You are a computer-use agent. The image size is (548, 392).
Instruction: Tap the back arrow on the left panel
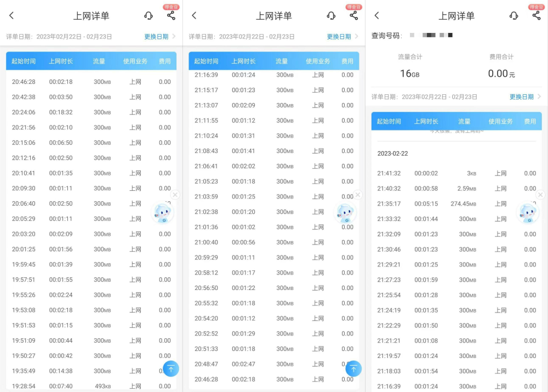click(x=11, y=16)
